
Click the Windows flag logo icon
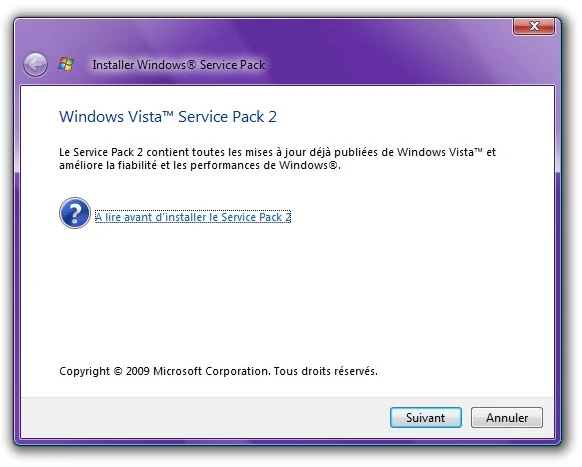click(66, 65)
